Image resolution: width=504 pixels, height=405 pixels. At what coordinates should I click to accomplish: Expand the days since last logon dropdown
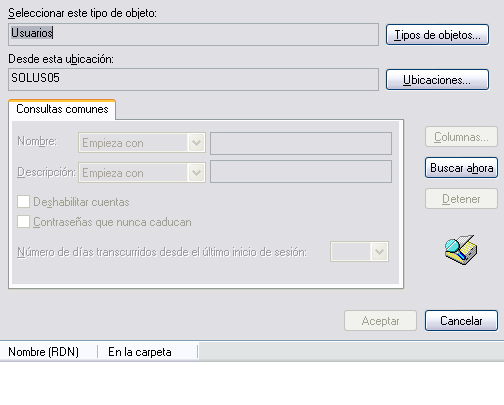[x=359, y=252]
